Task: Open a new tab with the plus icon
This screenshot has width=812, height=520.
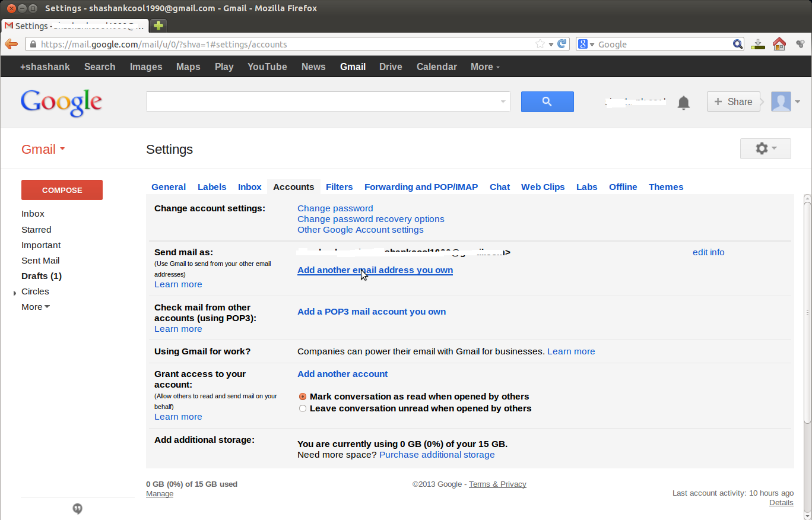Action: coord(158,26)
